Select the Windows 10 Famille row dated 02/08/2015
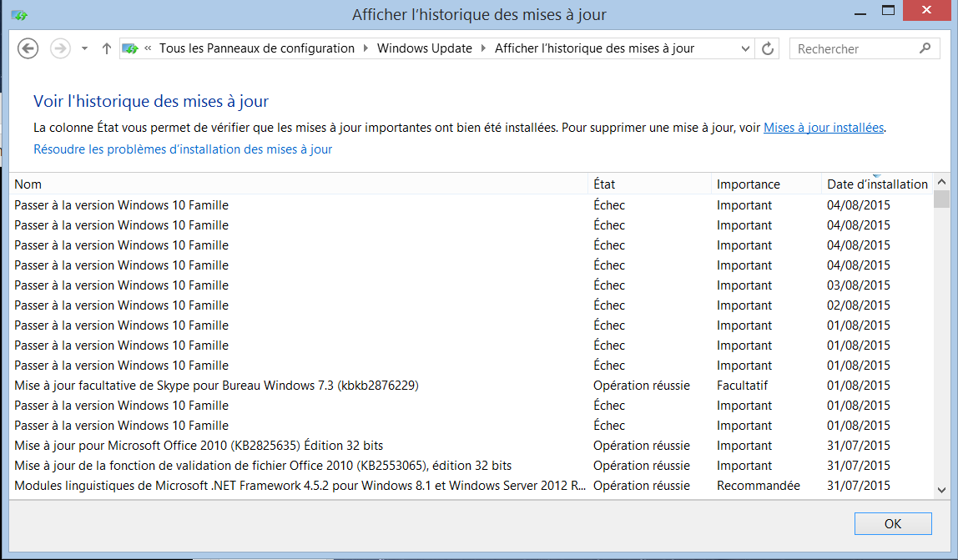The image size is (958, 560). [x=471, y=305]
